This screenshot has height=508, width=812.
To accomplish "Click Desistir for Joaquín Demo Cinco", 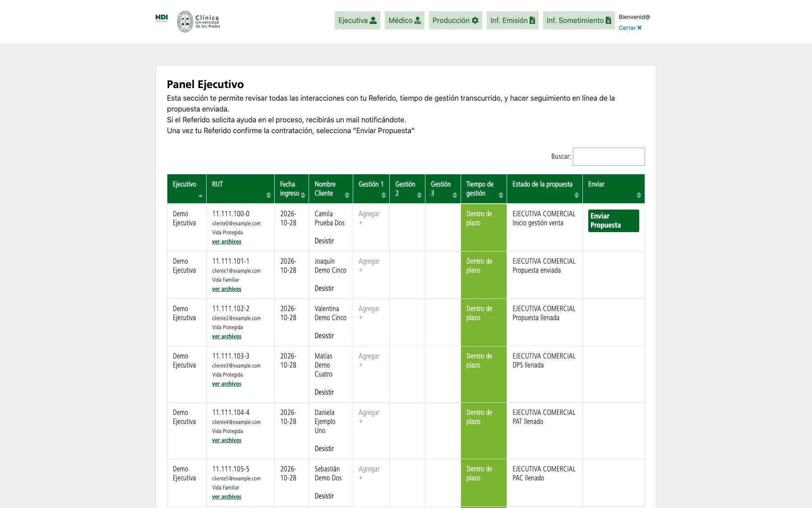I will coord(324,289).
